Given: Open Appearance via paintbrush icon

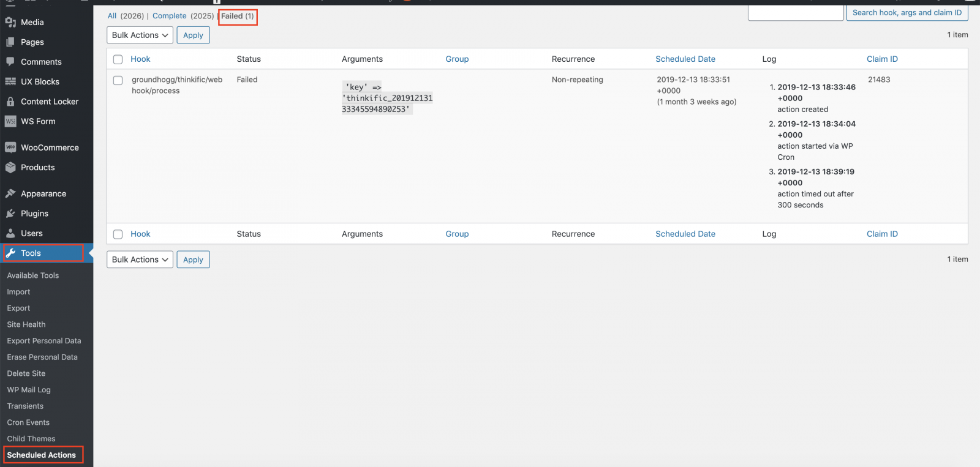Looking at the screenshot, I should coord(10,193).
